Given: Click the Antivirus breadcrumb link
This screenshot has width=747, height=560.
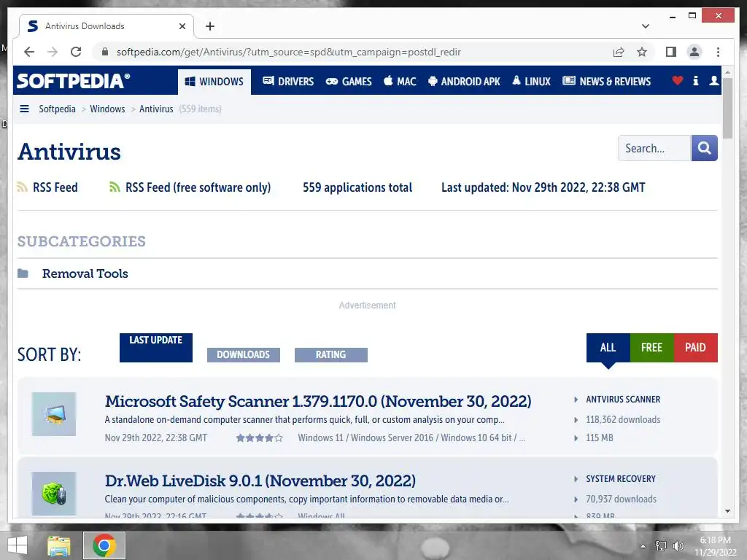Looking at the screenshot, I should click(x=156, y=109).
